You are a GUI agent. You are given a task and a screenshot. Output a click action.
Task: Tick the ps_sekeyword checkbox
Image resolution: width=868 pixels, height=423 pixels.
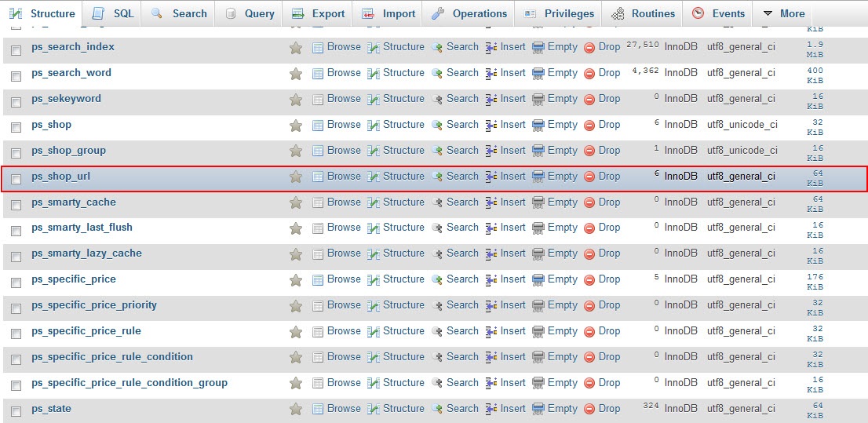click(x=16, y=103)
